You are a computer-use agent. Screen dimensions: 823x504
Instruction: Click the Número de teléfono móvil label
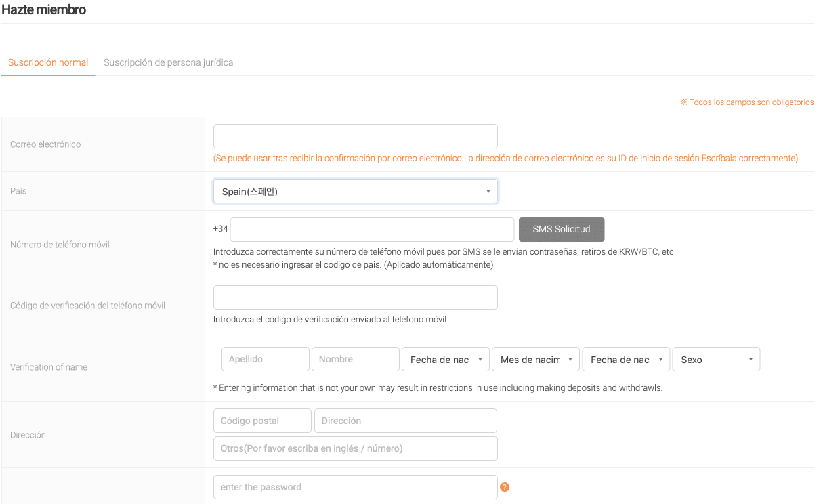tap(60, 245)
